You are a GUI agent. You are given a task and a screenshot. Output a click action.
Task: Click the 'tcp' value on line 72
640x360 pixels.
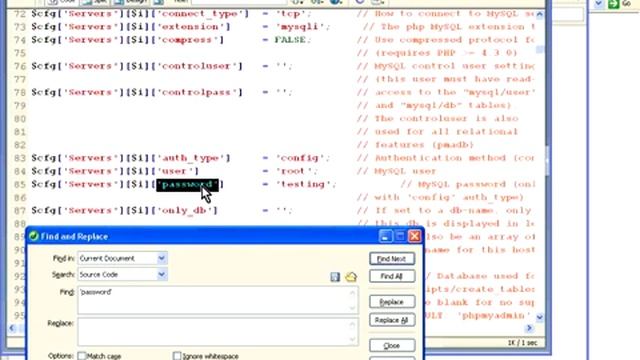point(291,14)
